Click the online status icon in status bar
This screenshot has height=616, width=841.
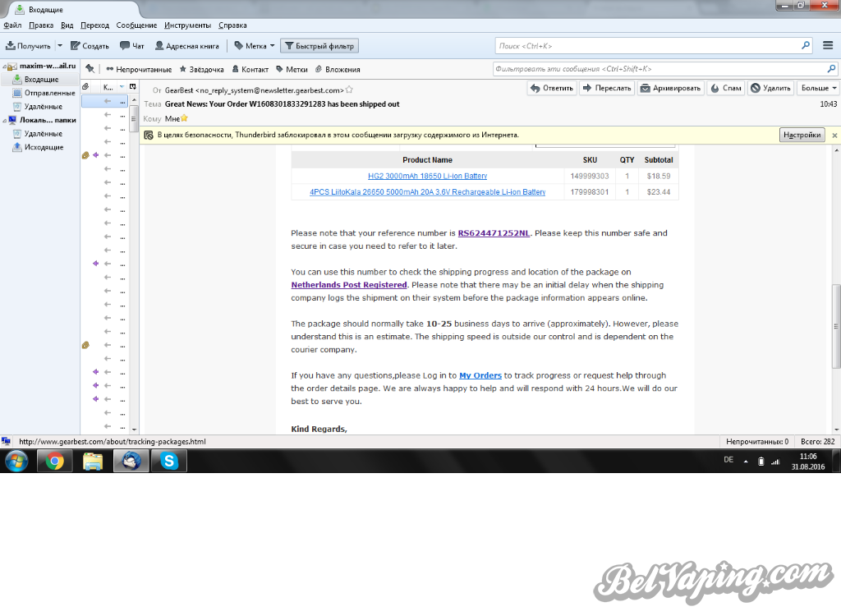pos(6,442)
